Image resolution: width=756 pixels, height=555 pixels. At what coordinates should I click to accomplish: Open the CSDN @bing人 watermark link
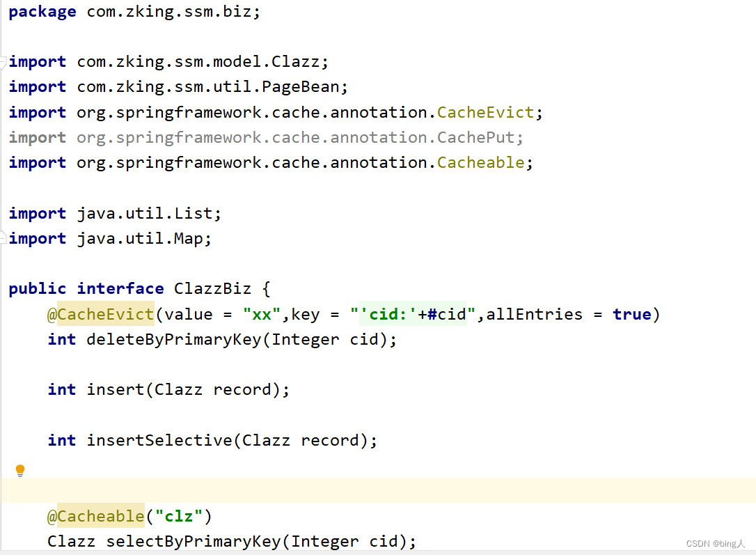coord(716,544)
